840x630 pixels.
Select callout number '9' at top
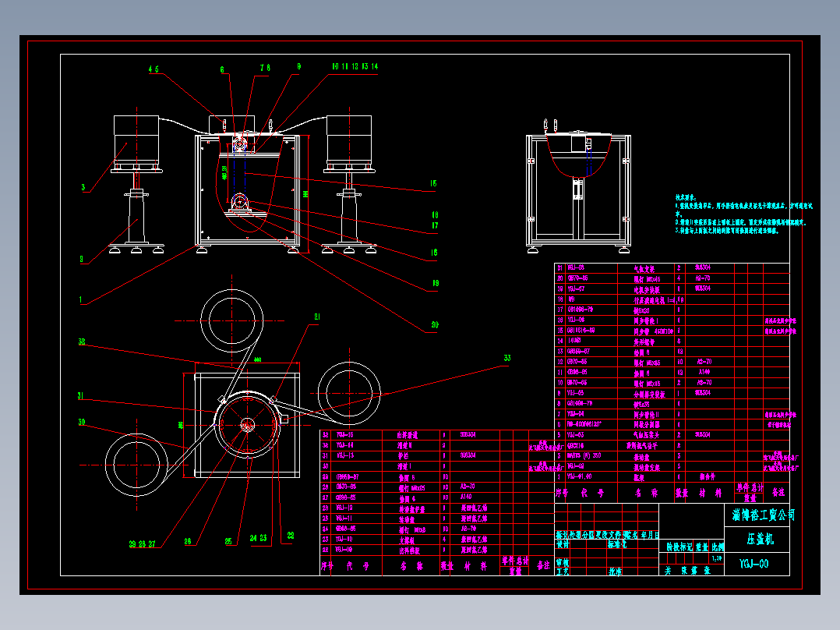[x=298, y=66]
